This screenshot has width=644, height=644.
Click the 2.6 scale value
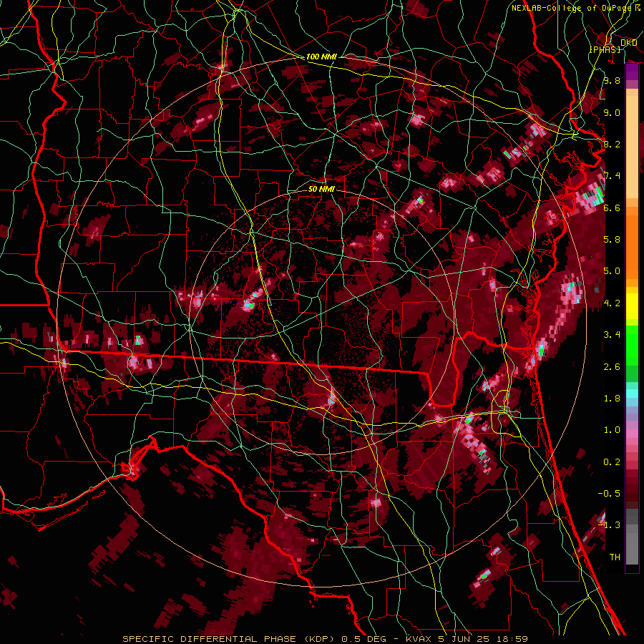click(612, 367)
